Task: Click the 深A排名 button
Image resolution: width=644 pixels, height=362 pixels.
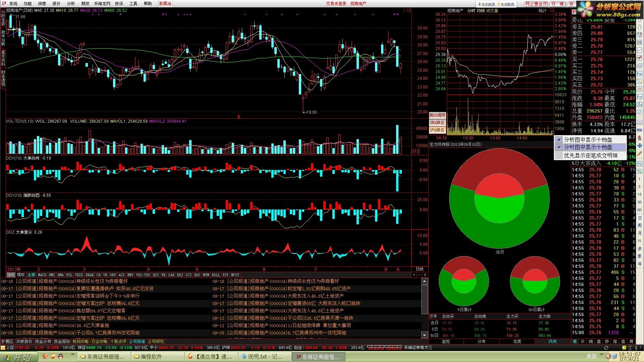Action: 437,123
